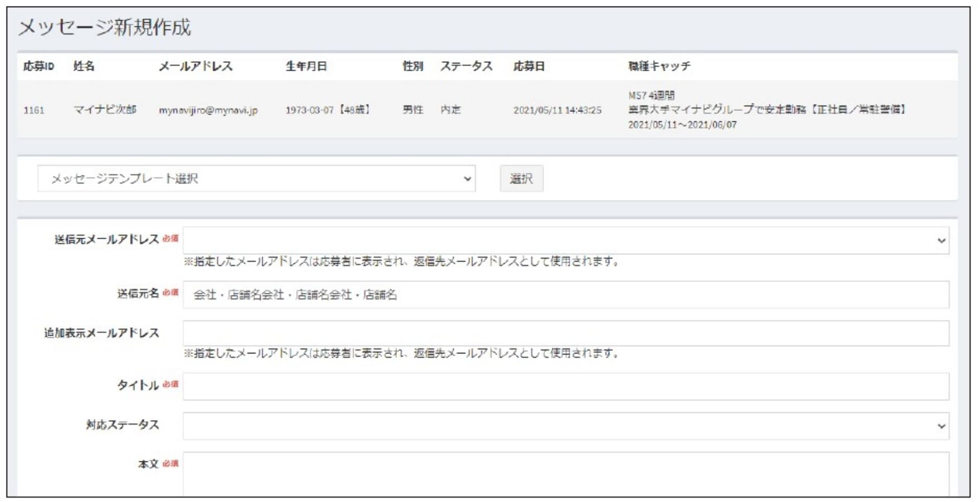Click the 生年月日 column header
This screenshot has height=502, width=980.
[x=306, y=66]
